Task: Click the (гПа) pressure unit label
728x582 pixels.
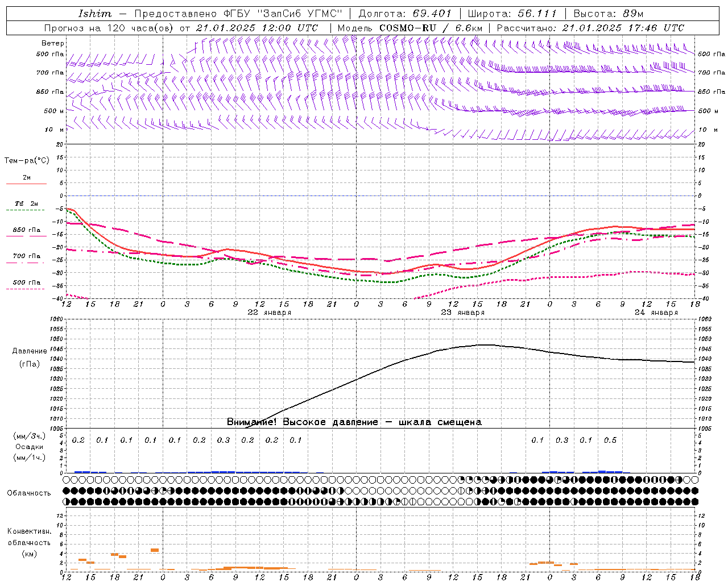Action: pos(30,364)
